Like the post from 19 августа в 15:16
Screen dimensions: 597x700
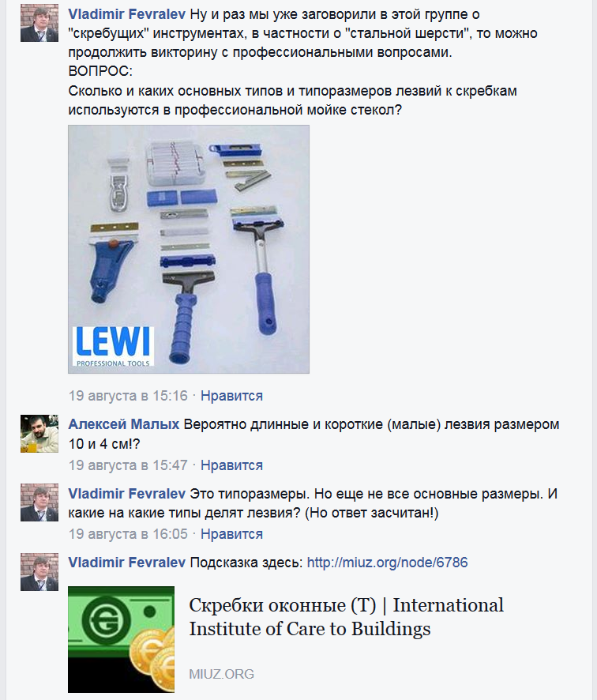[231, 396]
